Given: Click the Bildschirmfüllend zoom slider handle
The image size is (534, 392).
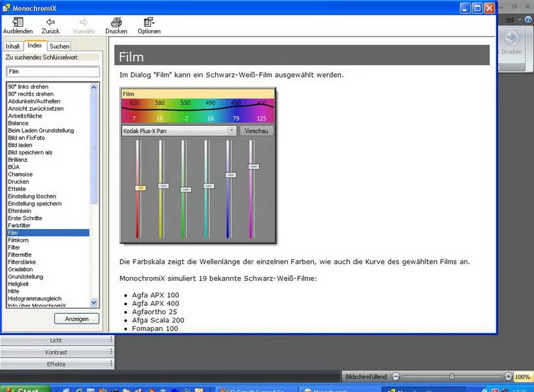Looking at the screenshot, I should [452, 377].
